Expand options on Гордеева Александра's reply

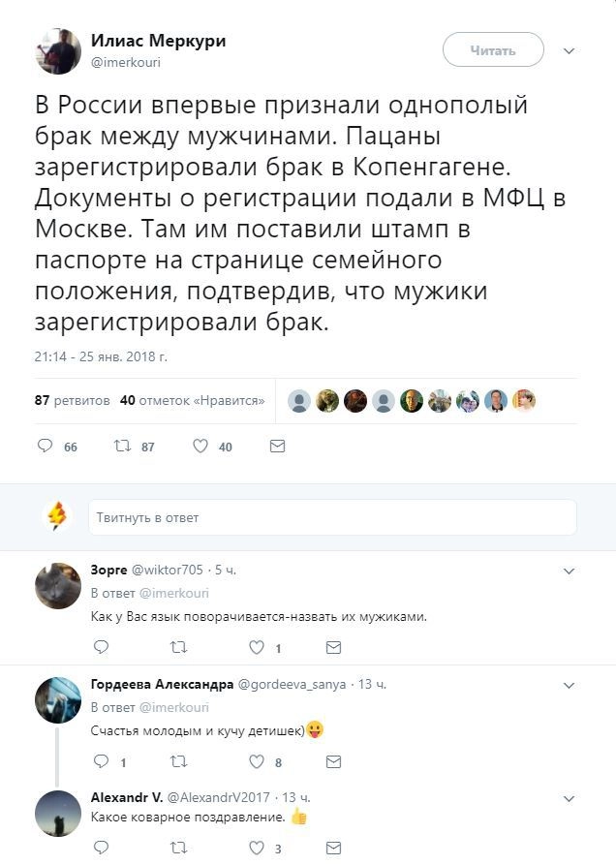click(x=569, y=685)
